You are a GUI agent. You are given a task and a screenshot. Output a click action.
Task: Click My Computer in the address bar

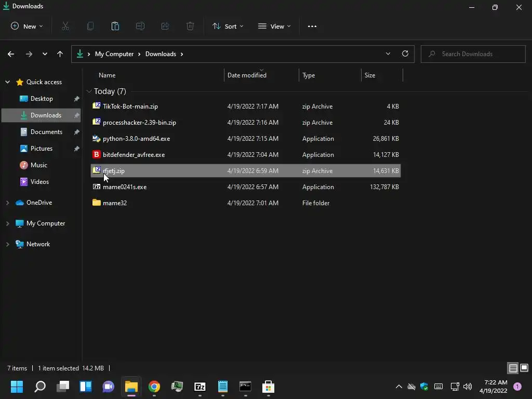pos(114,54)
